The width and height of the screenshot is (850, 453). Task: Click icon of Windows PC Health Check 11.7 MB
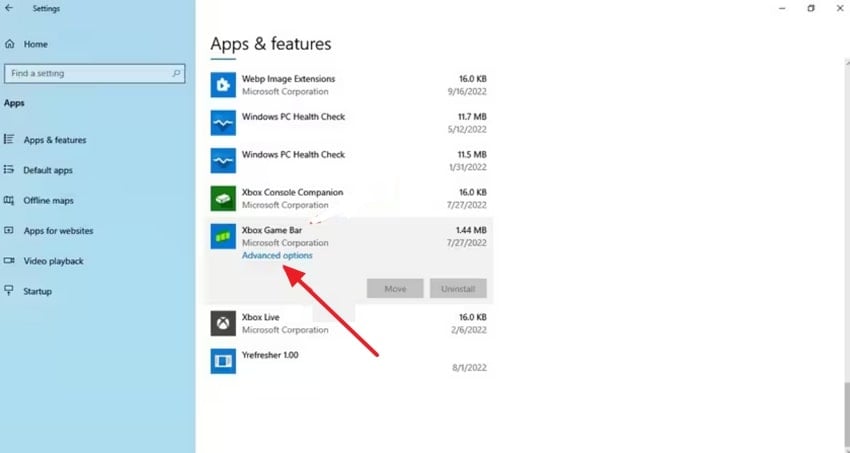(223, 123)
